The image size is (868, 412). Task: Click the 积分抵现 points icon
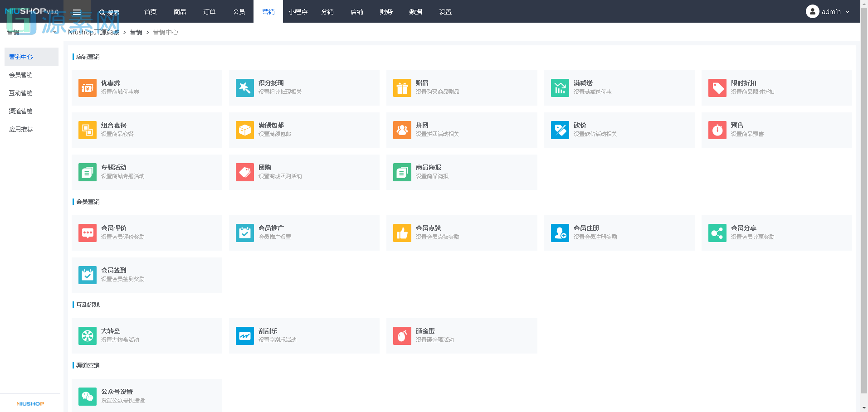[244, 88]
